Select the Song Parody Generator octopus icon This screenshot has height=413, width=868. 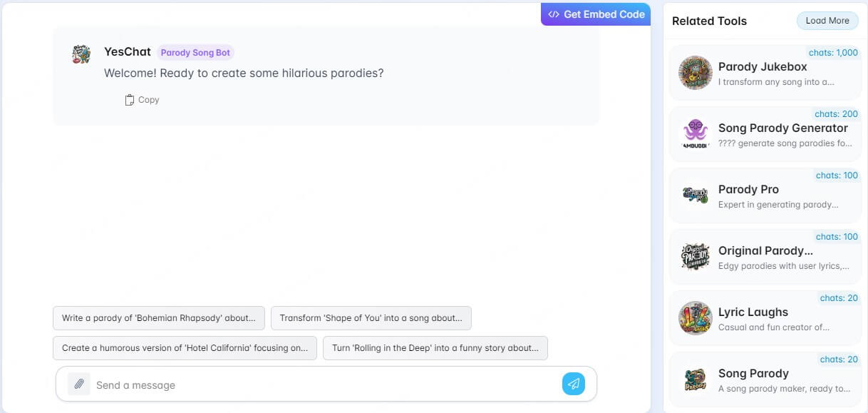click(695, 133)
